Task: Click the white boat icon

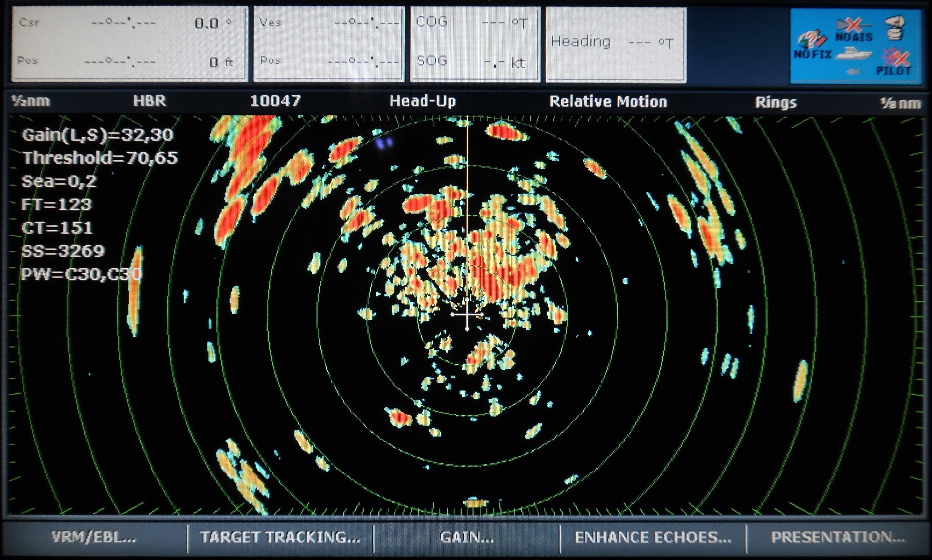Action: click(x=854, y=53)
